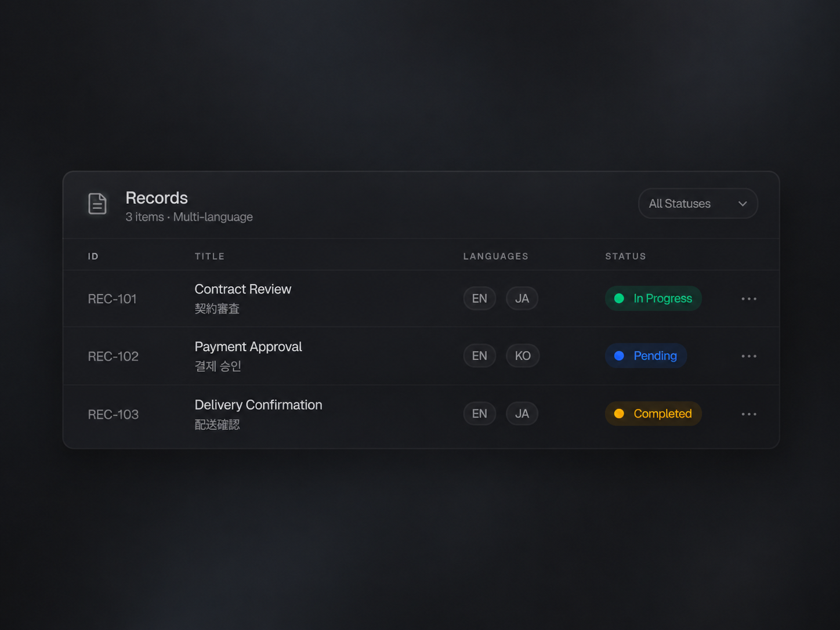The width and height of the screenshot is (840, 630).
Task: Click the ID column header
Action: click(x=93, y=256)
